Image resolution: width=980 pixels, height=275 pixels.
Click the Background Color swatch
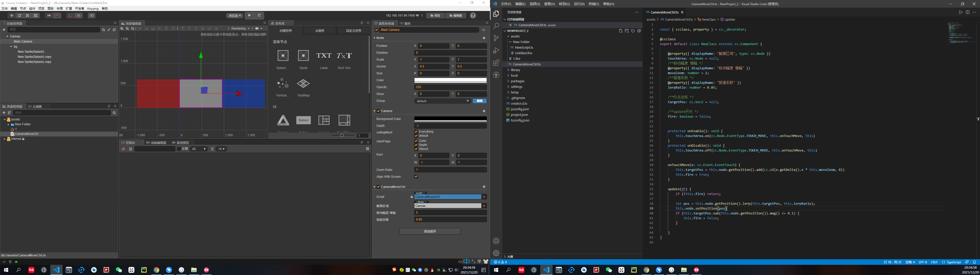(450, 119)
